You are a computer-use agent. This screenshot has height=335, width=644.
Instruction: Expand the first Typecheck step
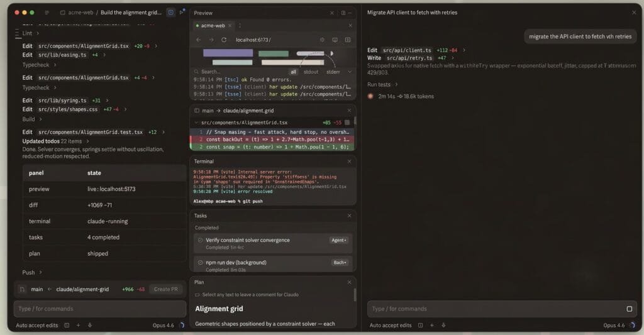pos(40,65)
